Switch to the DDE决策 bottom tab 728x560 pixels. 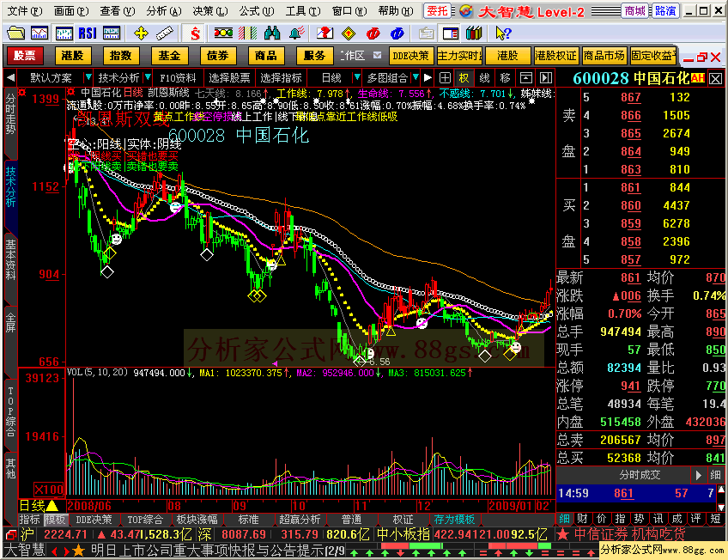coord(94,519)
